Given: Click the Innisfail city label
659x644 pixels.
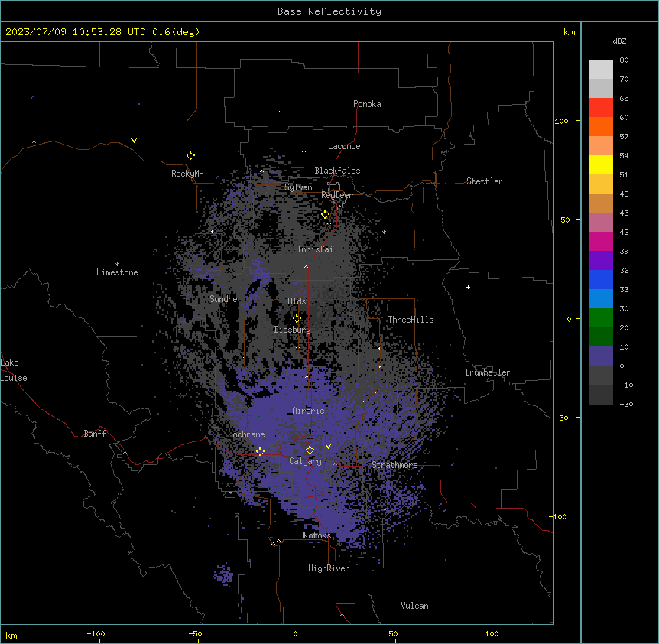Looking at the screenshot, I should [x=317, y=249].
